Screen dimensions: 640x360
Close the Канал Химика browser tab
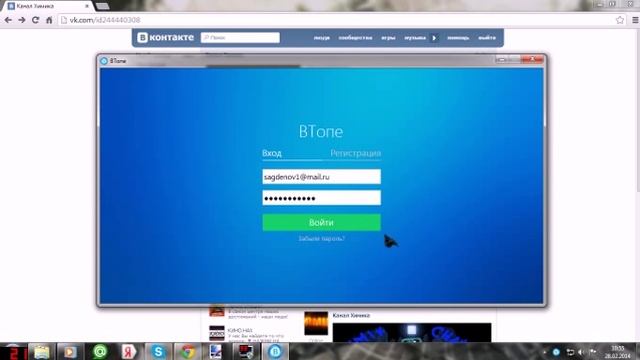[87, 6]
